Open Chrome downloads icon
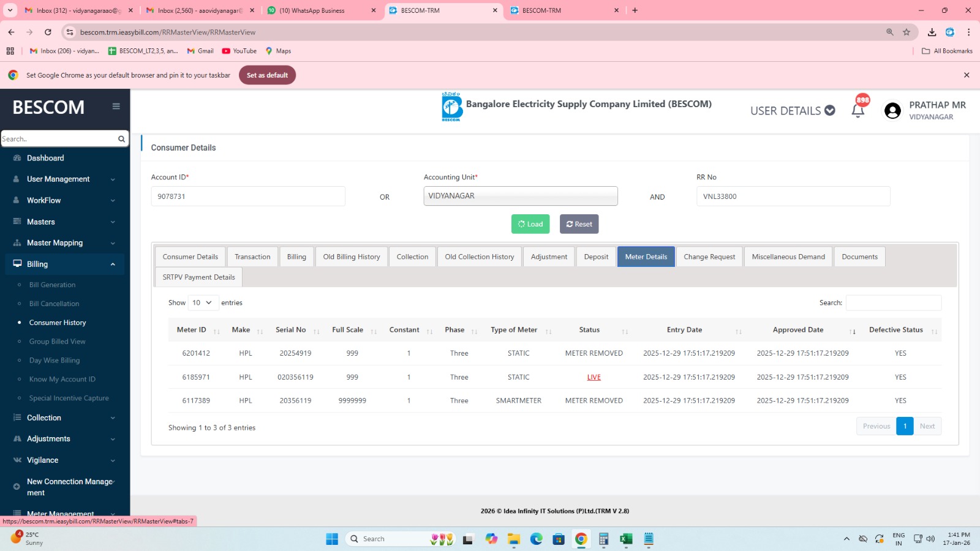 [932, 32]
